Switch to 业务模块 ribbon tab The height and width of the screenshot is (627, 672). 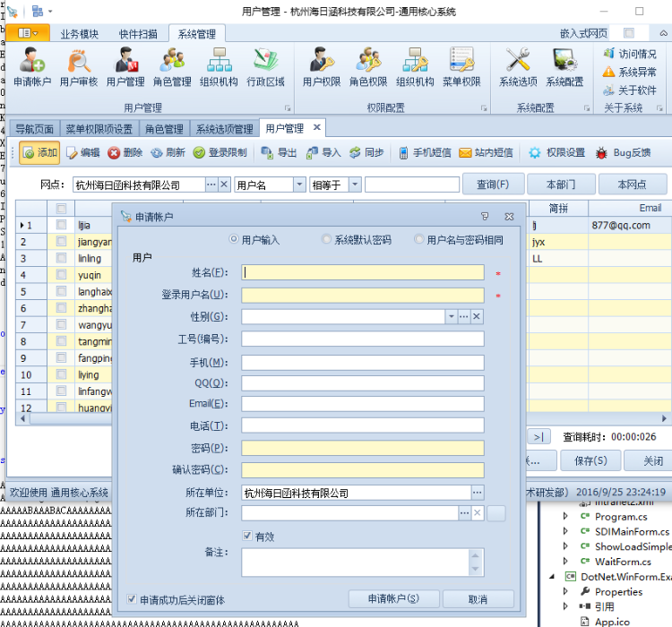(80, 34)
